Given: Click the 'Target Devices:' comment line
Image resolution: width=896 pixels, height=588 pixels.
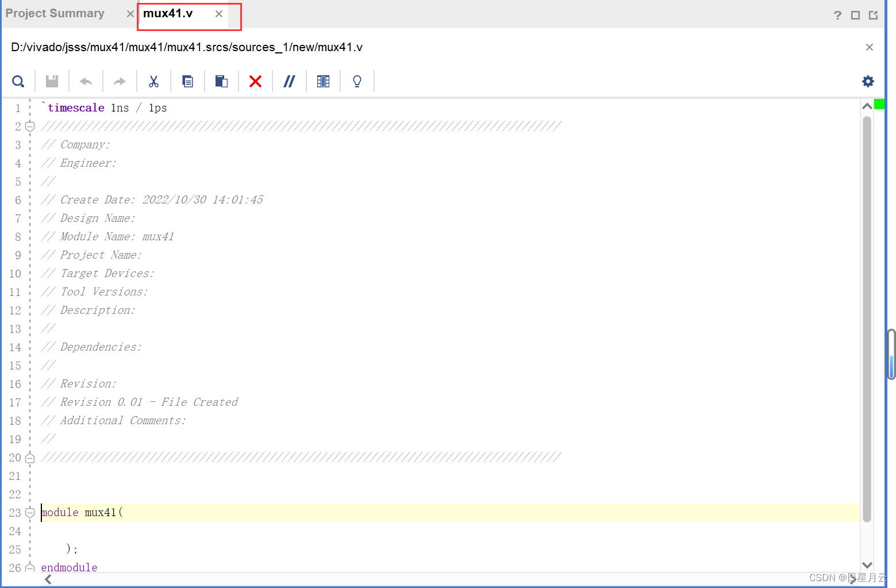Looking at the screenshot, I should pos(98,273).
